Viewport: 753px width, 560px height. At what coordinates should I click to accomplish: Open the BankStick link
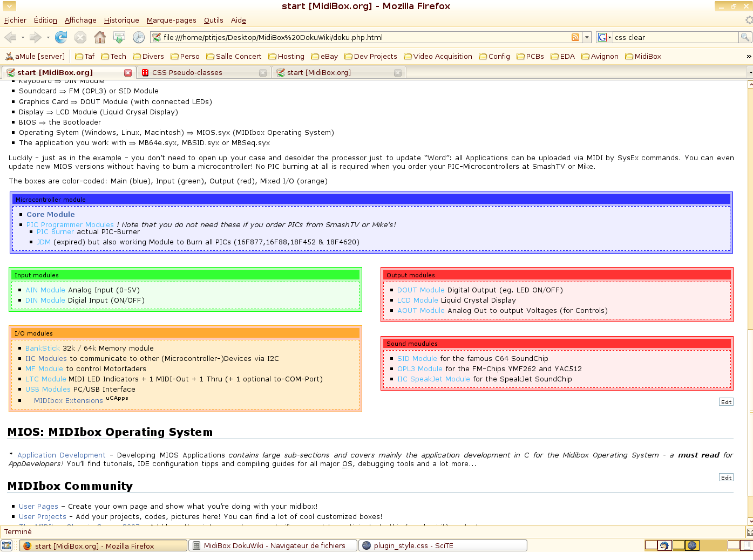click(43, 348)
